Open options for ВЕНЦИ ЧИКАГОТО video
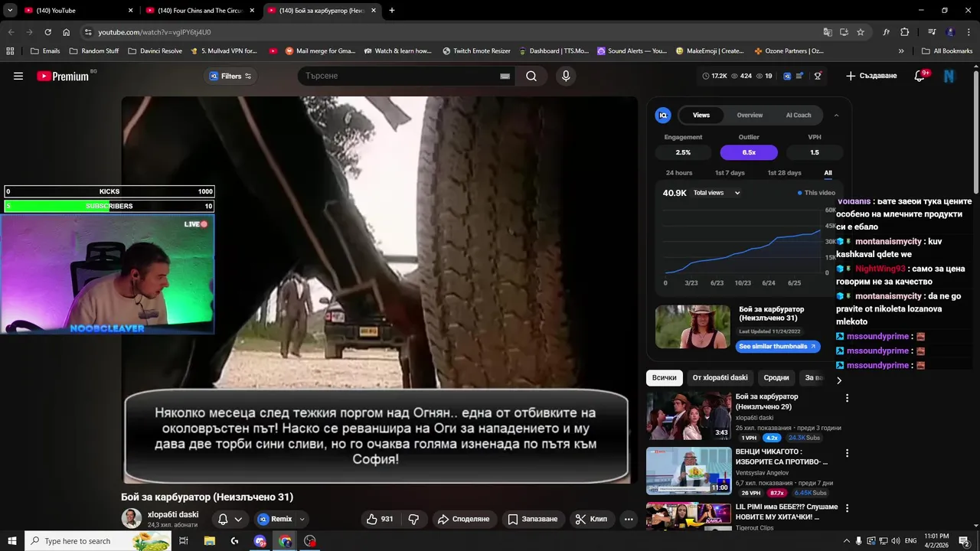This screenshot has height=551, width=980. 847,453
